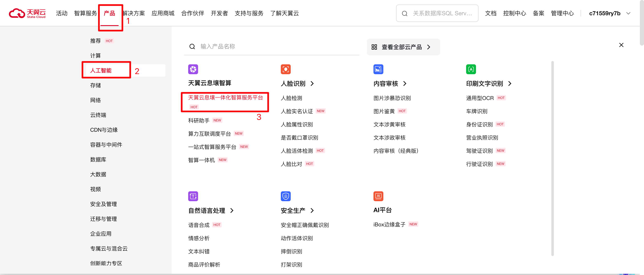Click the 人脸识别 face scan icon
Viewport: 644px width, 275px height.
coord(286,69)
